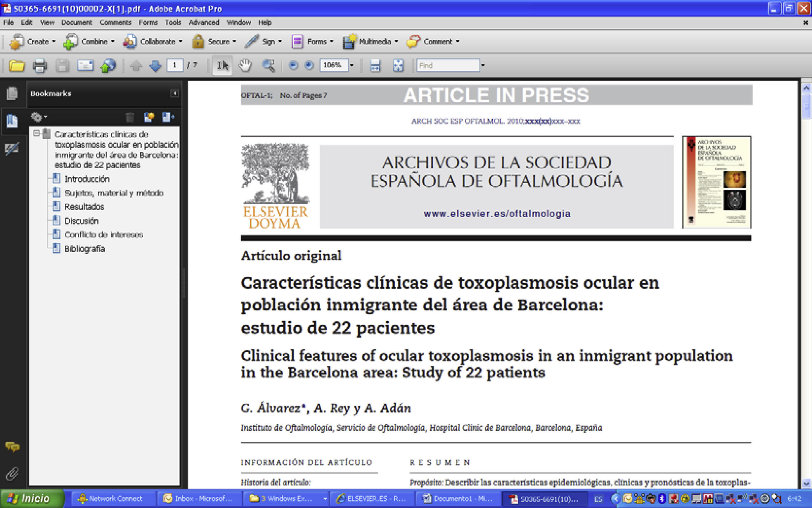Open the Document menu

point(77,23)
